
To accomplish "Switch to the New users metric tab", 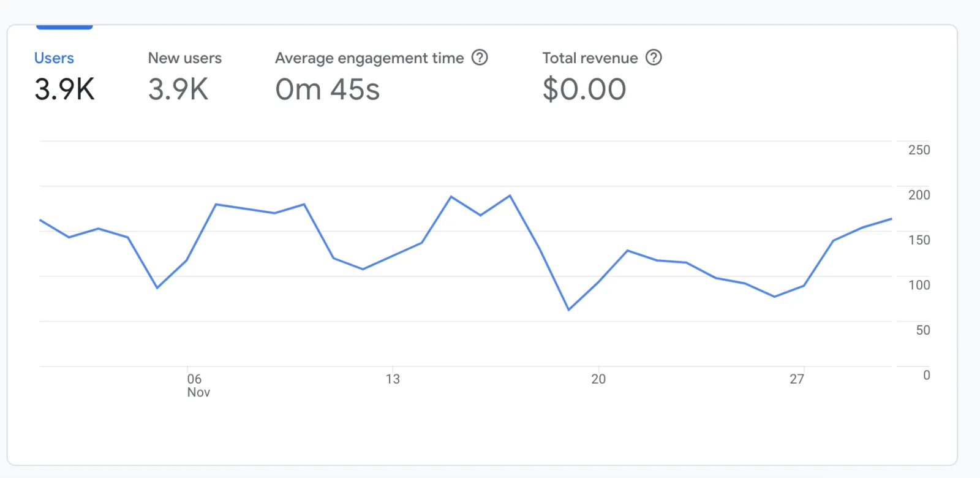I will (184, 58).
